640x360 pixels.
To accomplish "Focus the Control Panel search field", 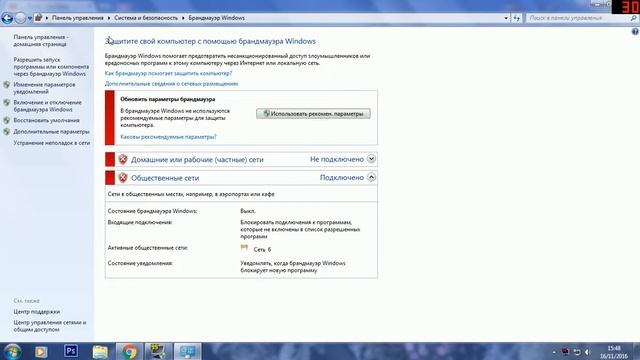I will click(577, 18).
